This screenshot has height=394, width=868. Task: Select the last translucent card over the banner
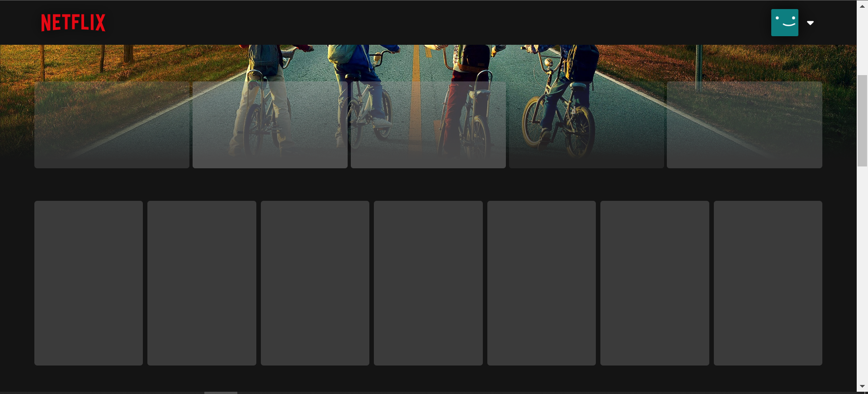coord(745,125)
